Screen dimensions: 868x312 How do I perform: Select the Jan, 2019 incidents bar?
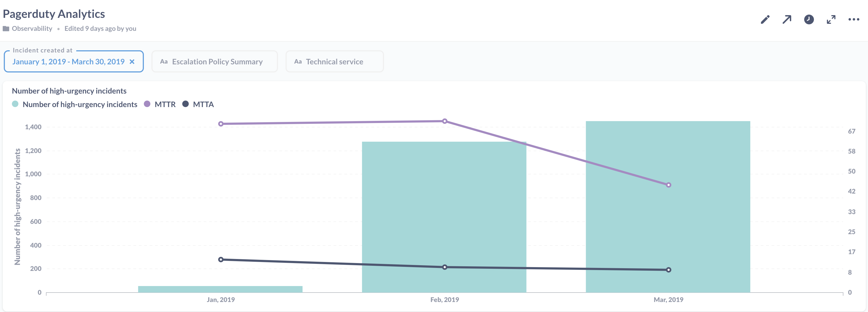click(220, 289)
